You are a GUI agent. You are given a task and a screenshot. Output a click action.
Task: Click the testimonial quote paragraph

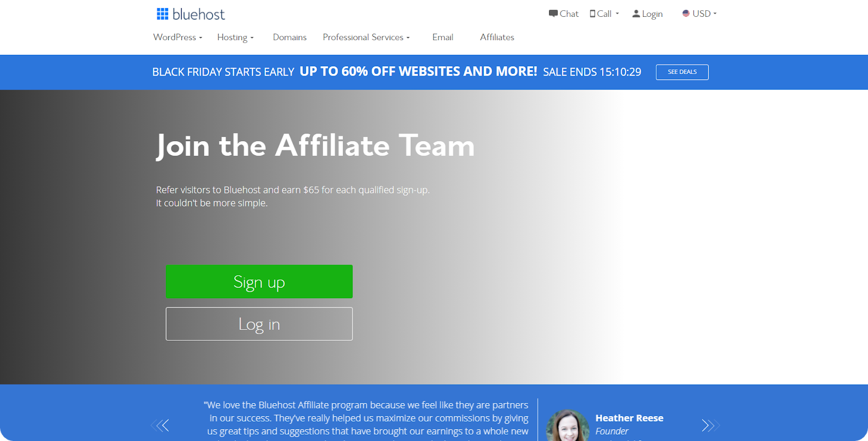pyautogui.click(x=366, y=419)
